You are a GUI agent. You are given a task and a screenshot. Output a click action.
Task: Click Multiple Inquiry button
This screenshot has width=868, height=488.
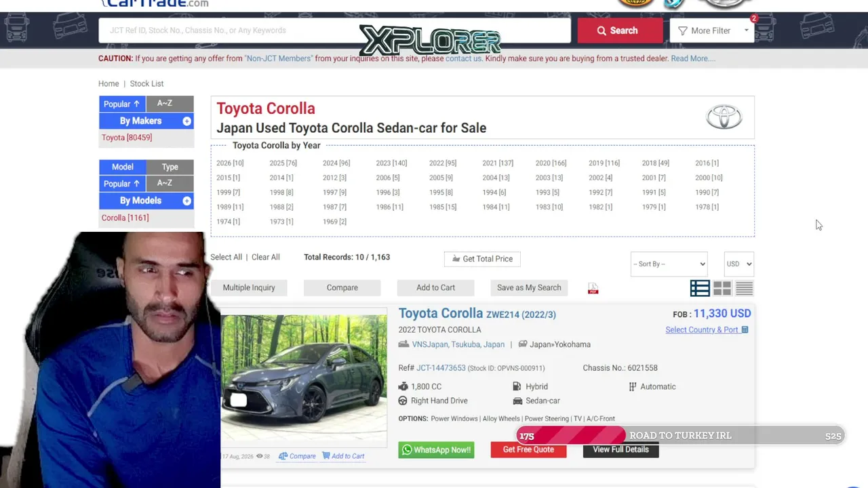249,287
